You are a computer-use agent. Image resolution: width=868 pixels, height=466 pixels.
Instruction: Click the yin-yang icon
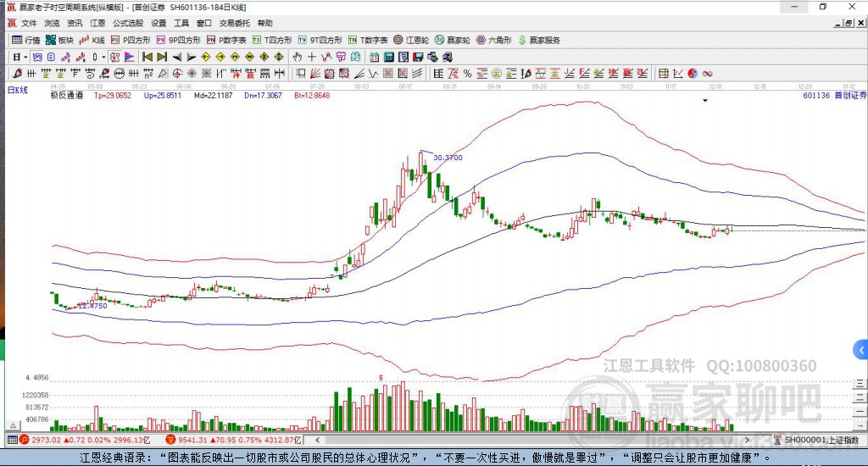[693, 74]
